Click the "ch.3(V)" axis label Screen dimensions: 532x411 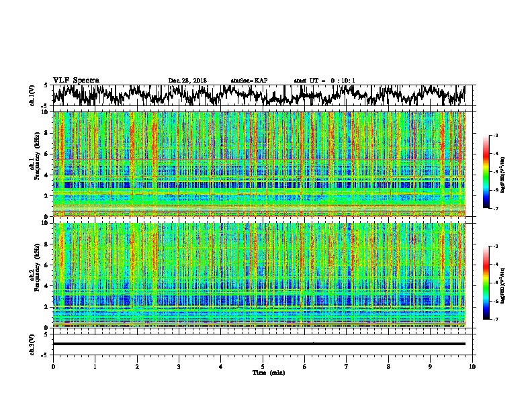tap(32, 345)
